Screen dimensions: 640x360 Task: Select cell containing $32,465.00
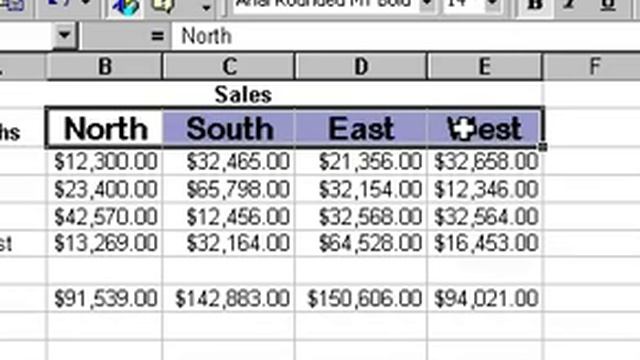(x=229, y=161)
